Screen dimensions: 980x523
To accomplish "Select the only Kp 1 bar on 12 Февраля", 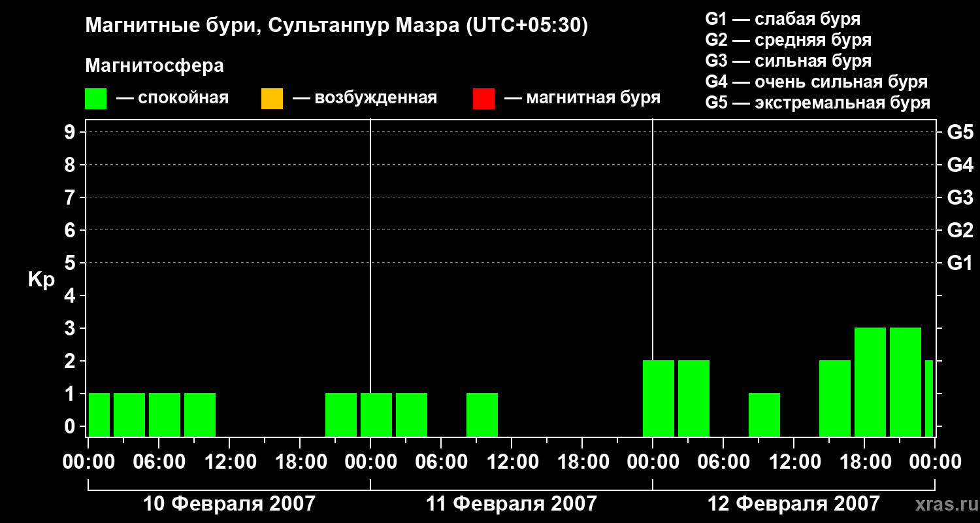I will click(764, 414).
